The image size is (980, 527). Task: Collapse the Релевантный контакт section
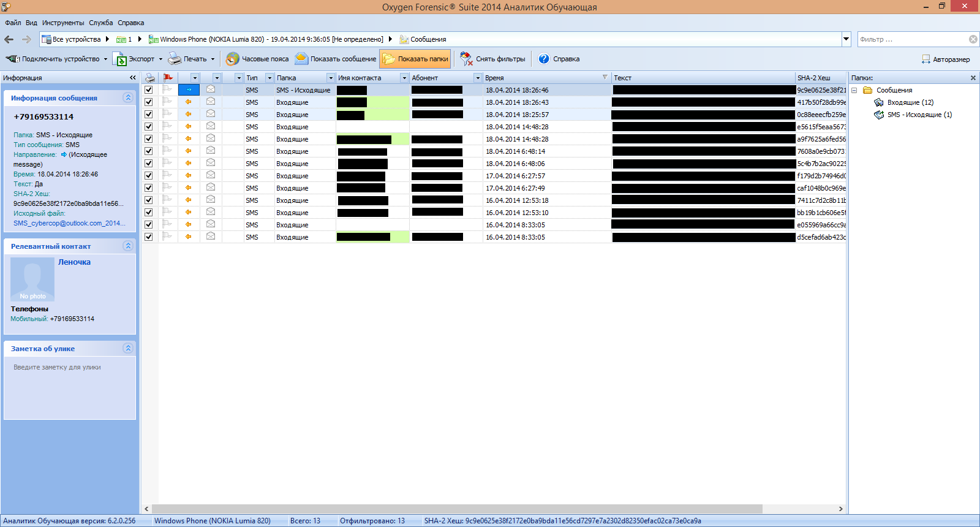pos(127,246)
